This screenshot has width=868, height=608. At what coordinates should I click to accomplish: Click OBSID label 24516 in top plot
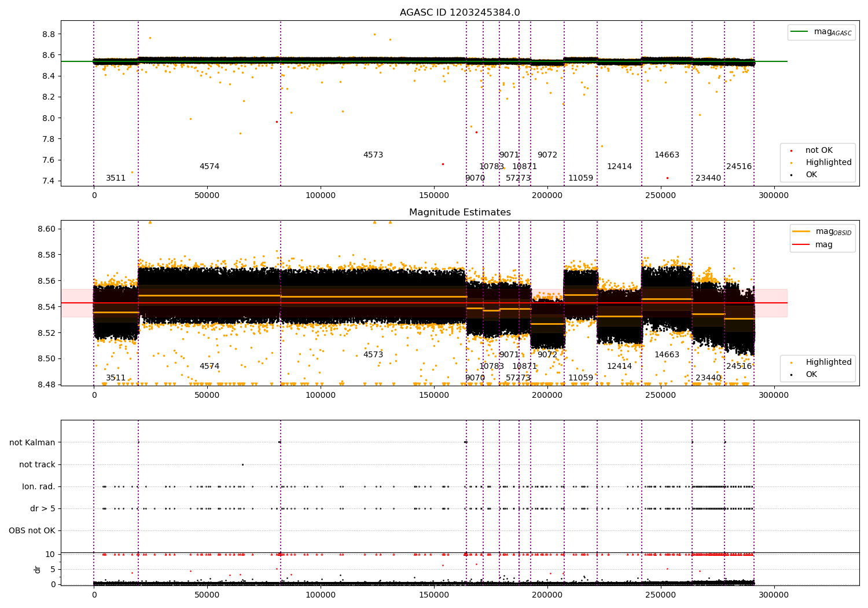[x=739, y=167]
